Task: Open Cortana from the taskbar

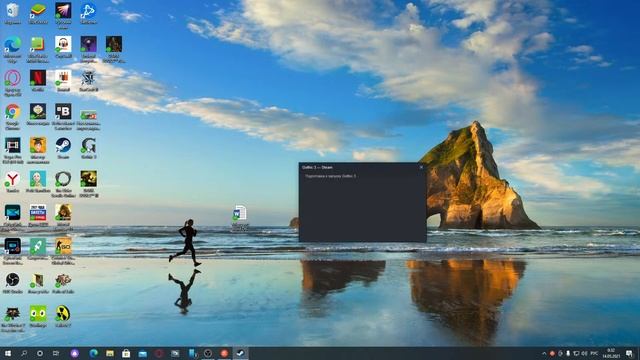Action: [40, 353]
